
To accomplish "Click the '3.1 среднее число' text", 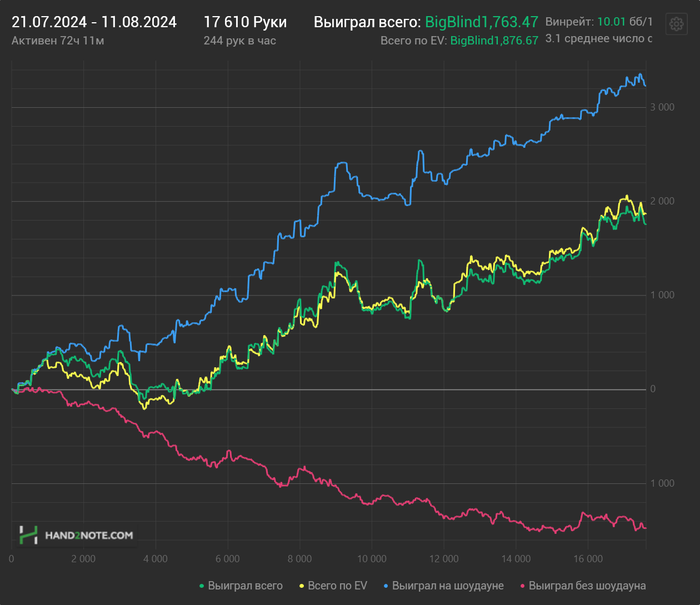I will 598,39.
